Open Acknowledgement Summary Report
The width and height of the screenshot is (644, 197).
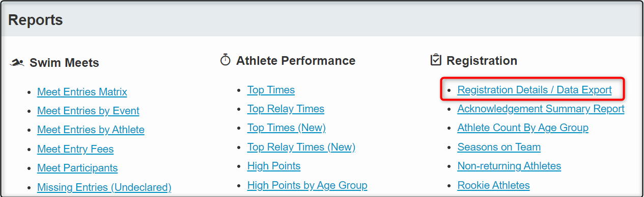coord(541,109)
